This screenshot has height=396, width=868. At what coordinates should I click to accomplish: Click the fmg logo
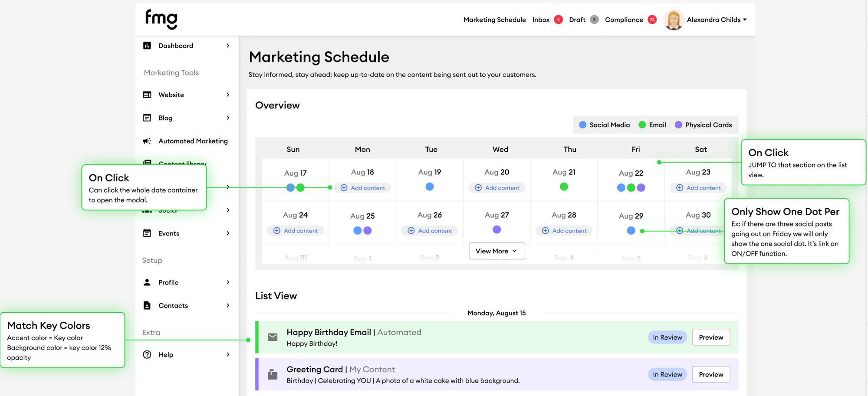point(161,19)
